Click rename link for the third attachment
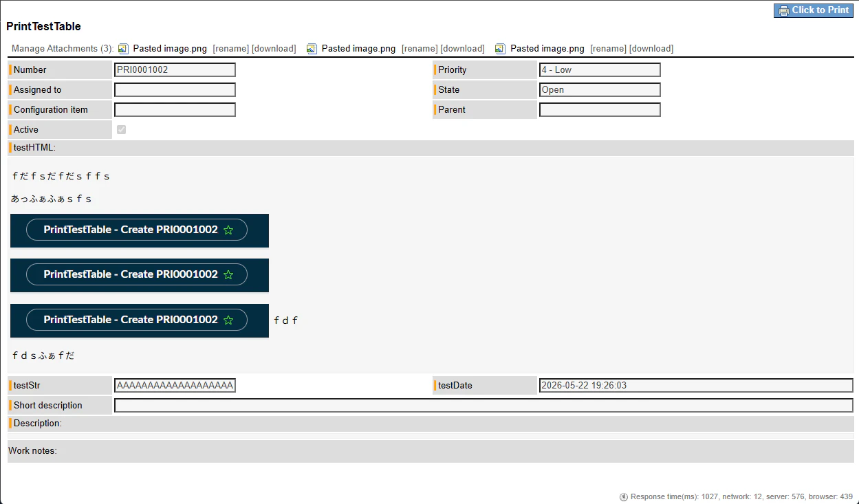Image resolution: width=859 pixels, height=504 pixels. coord(609,49)
